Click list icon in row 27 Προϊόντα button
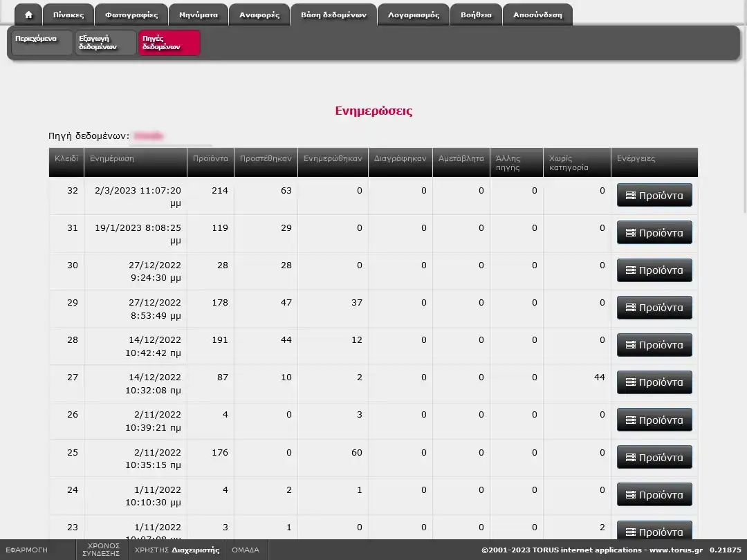 630,382
